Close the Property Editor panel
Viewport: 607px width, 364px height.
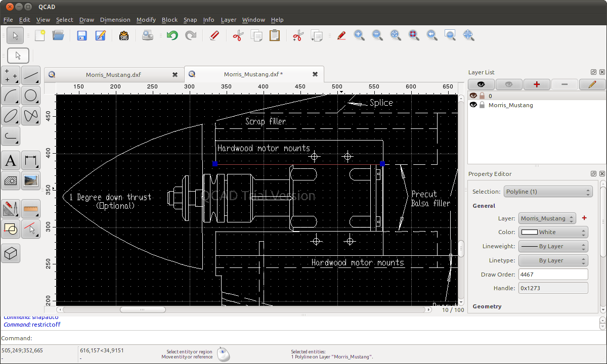601,173
